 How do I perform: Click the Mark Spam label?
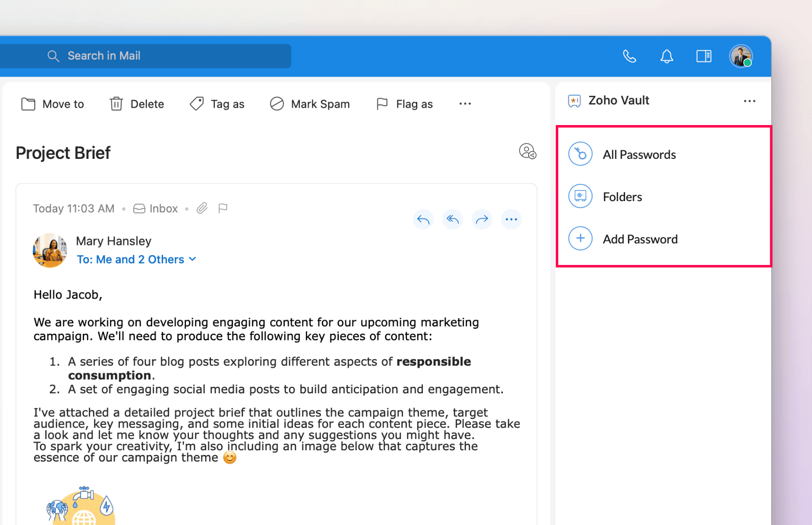pyautogui.click(x=320, y=104)
